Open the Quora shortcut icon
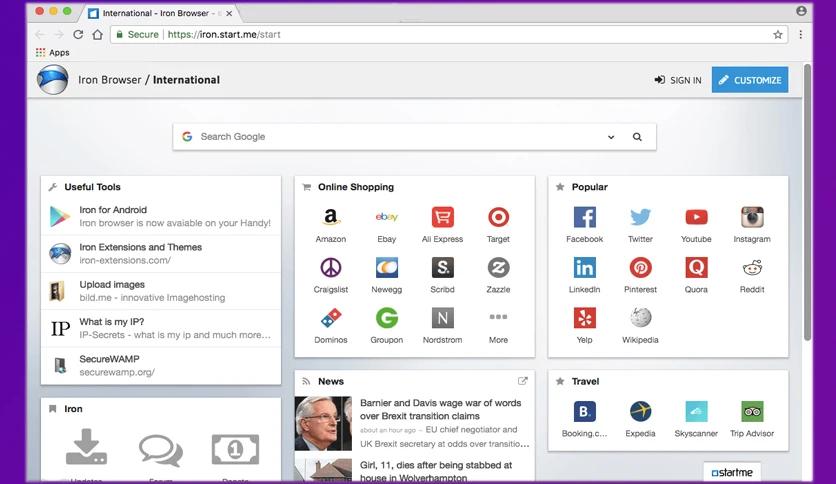 [x=696, y=268]
